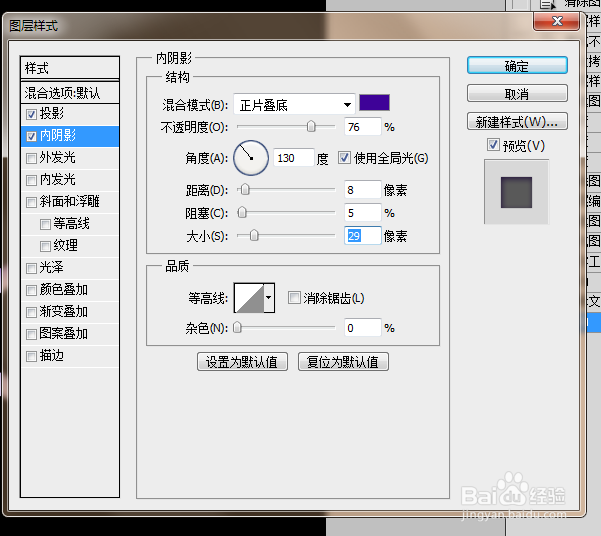Select the 样式 styles header item
The image size is (601, 536).
click(70, 68)
